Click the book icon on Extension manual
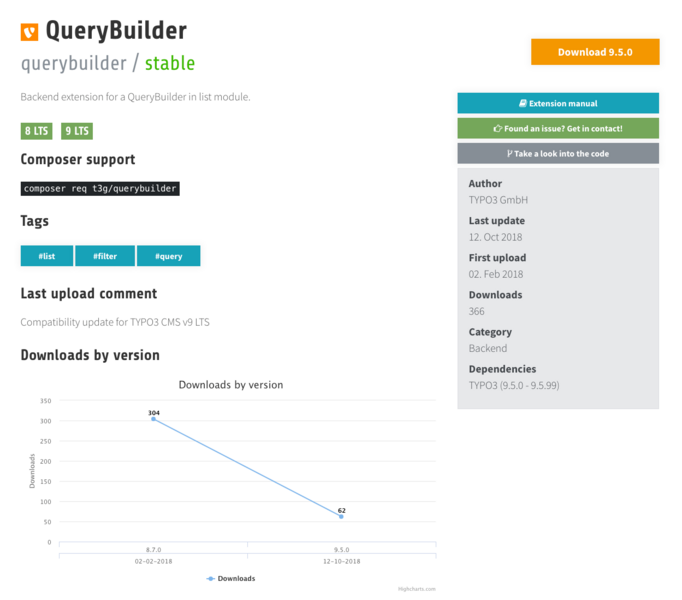682x600 pixels. click(x=522, y=103)
